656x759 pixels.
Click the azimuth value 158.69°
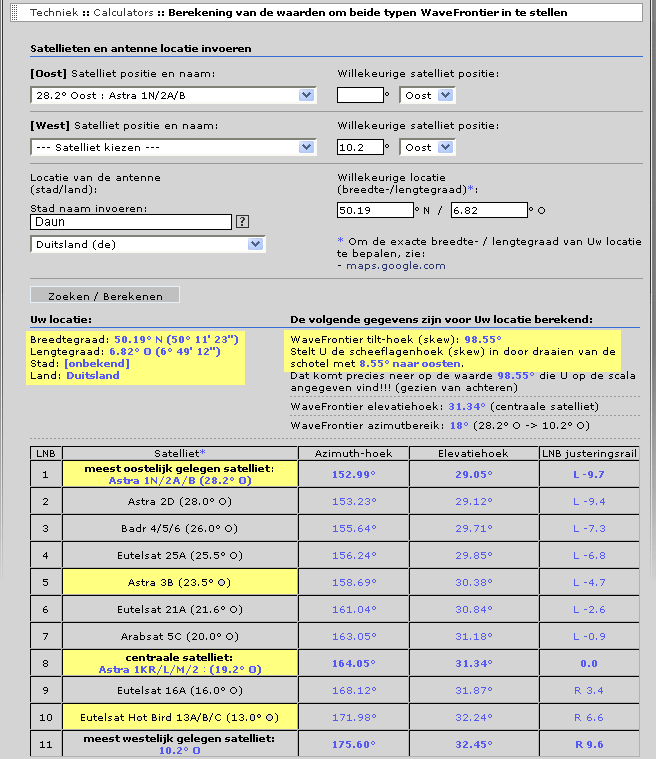tap(353, 582)
